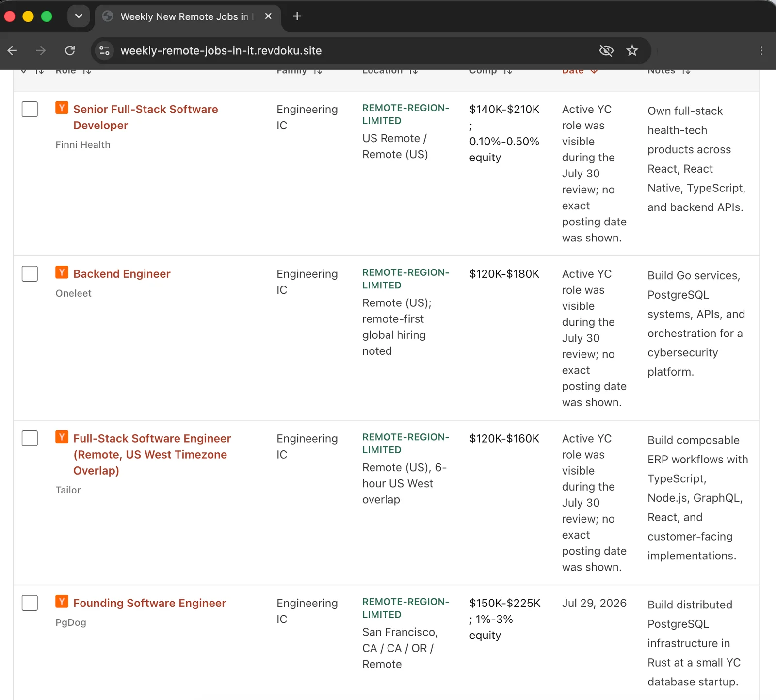The image size is (776, 700).
Task: Click REMOTE-REGION-LIMITED tag in Finni Health row
Action: [x=405, y=114]
